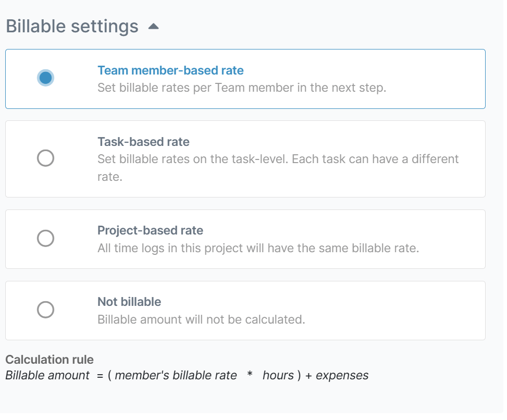
Task: Click 'Set billable rates per Team member' description
Action: click(x=242, y=88)
